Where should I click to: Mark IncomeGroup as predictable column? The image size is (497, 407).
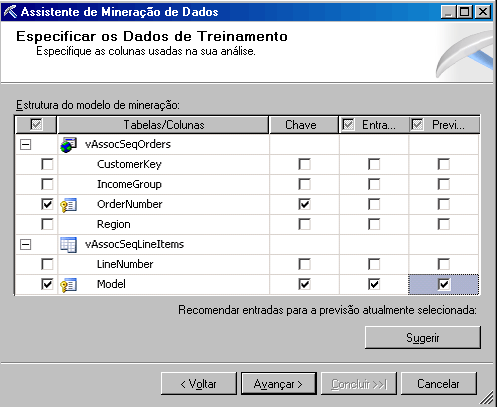tap(444, 184)
